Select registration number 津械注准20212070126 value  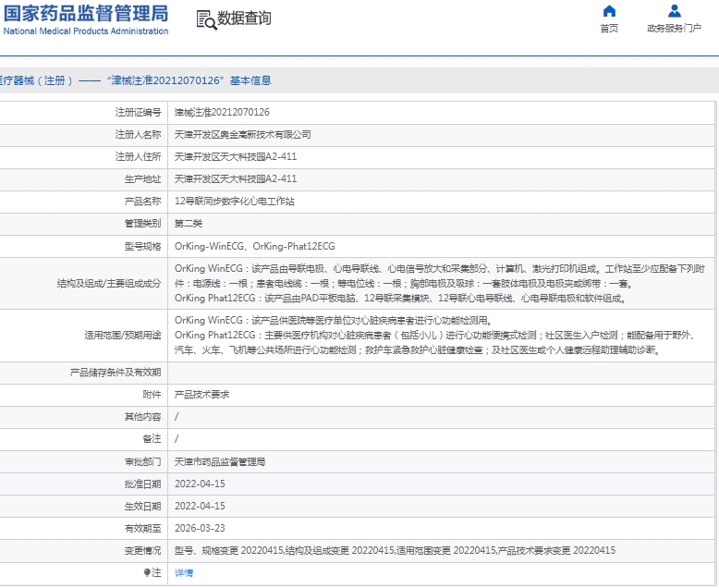tap(222, 113)
